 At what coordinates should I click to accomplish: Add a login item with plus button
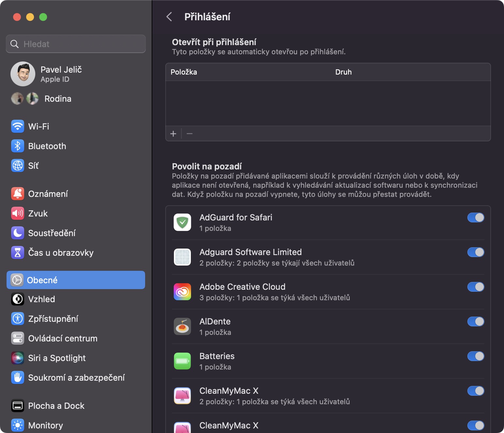click(x=173, y=134)
